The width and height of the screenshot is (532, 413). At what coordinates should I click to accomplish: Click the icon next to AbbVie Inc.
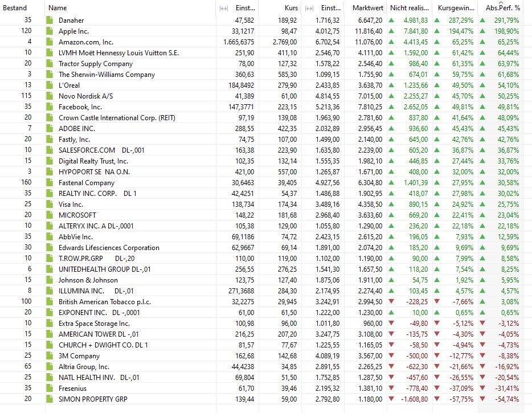(50, 237)
